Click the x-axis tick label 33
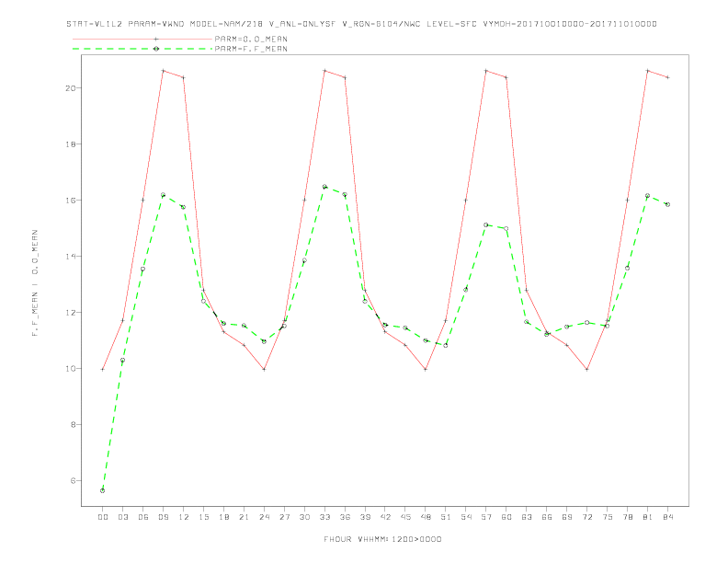 pos(324,517)
